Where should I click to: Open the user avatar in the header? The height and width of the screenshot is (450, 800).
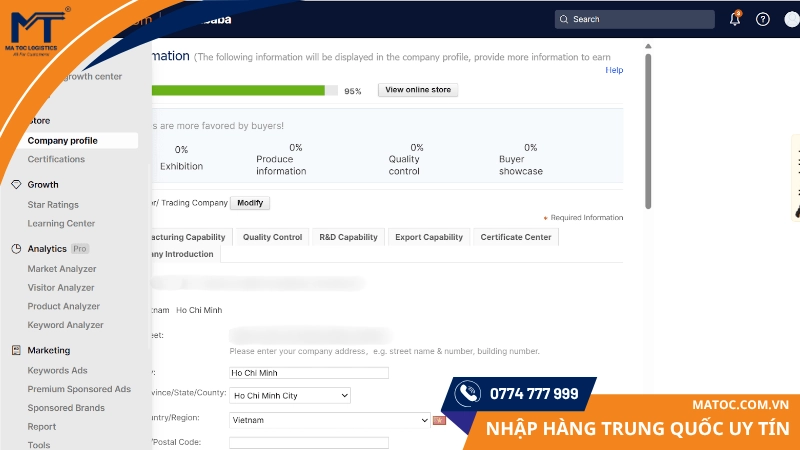click(792, 19)
